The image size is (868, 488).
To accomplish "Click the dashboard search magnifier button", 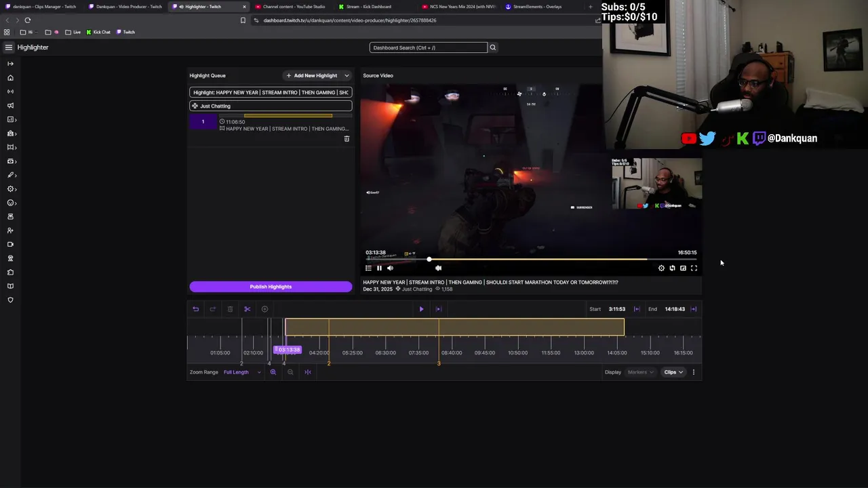I will point(493,47).
